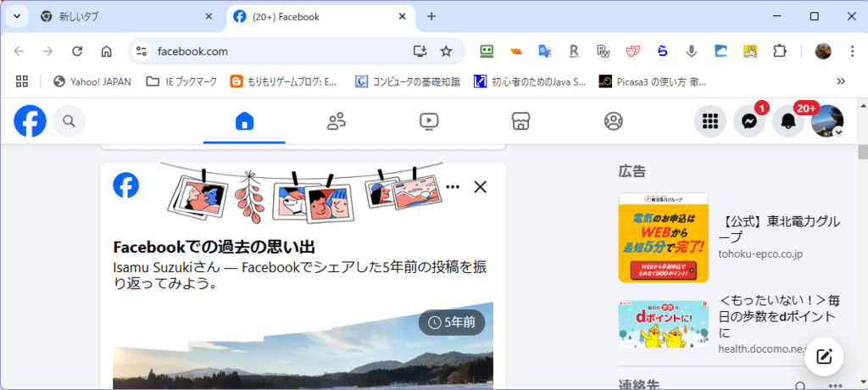The height and width of the screenshot is (390, 868).
Task: Open the Friends tab
Action: (336, 121)
